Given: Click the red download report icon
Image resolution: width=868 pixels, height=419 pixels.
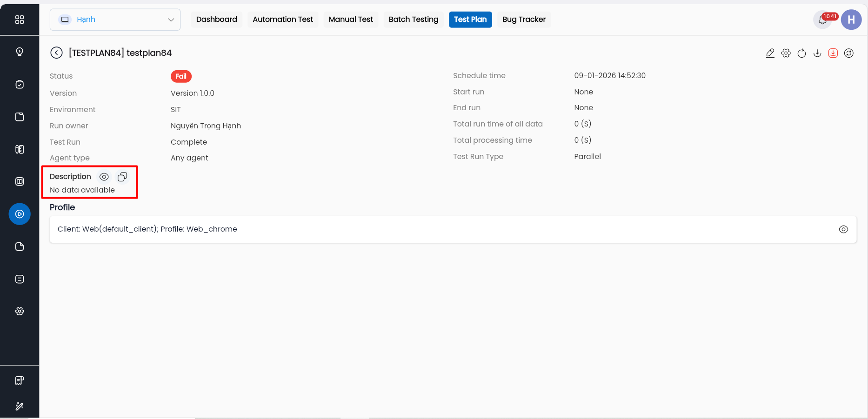Looking at the screenshot, I should click(833, 53).
